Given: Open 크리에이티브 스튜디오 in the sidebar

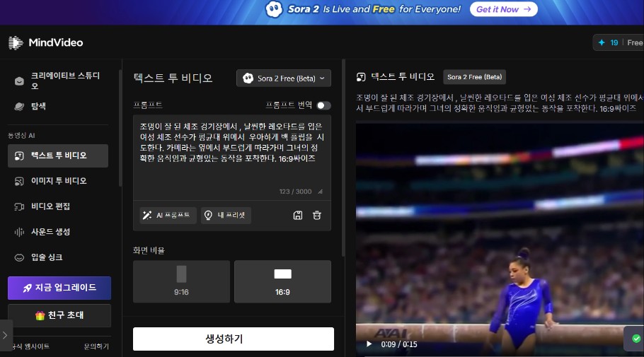Looking at the screenshot, I should (x=59, y=81).
